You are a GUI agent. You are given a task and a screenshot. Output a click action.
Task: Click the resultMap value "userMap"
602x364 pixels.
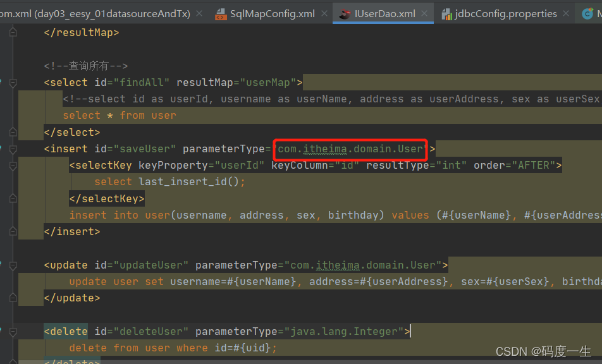point(268,82)
